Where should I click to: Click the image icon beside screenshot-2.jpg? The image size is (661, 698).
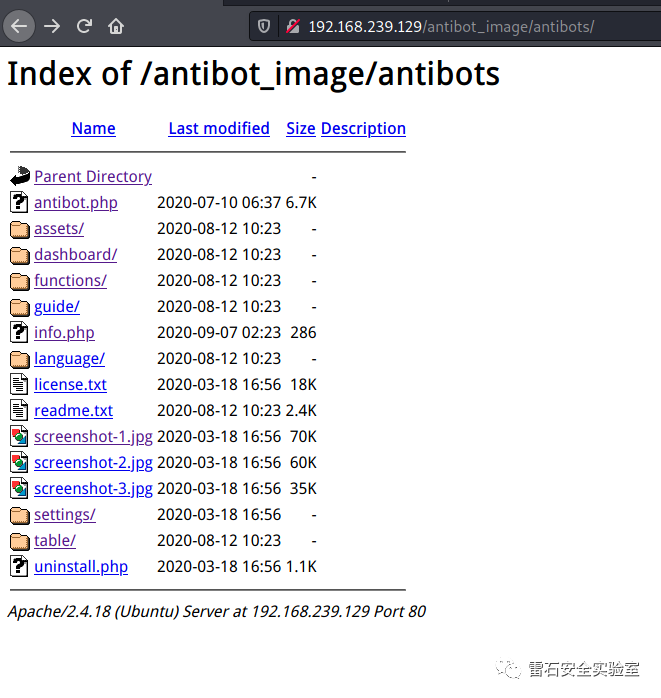[x=19, y=462]
